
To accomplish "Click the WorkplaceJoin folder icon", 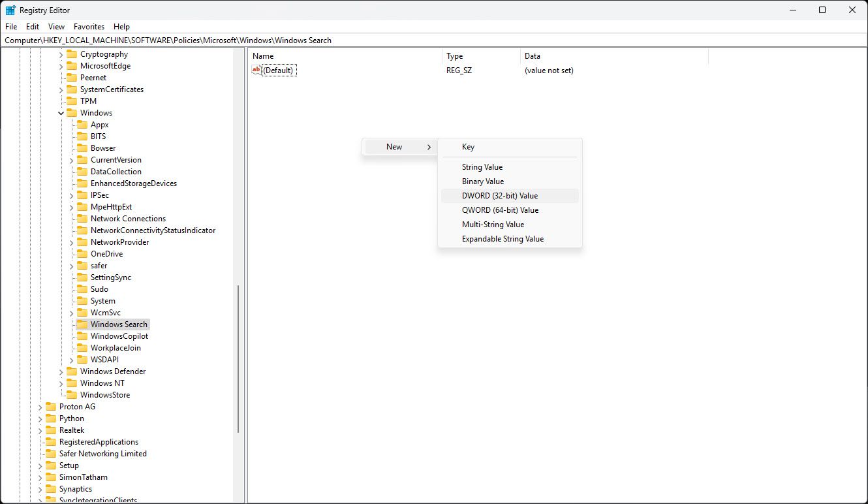I will [82, 348].
